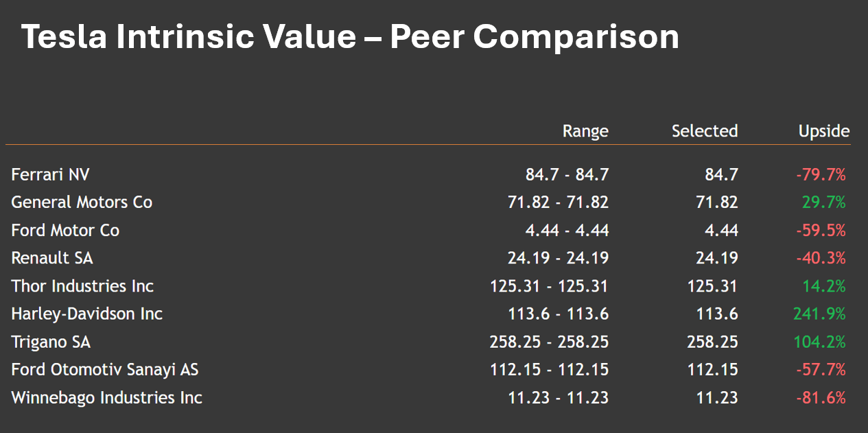
Task: Click Trigano's 258.25 selected value
Action: pos(712,342)
